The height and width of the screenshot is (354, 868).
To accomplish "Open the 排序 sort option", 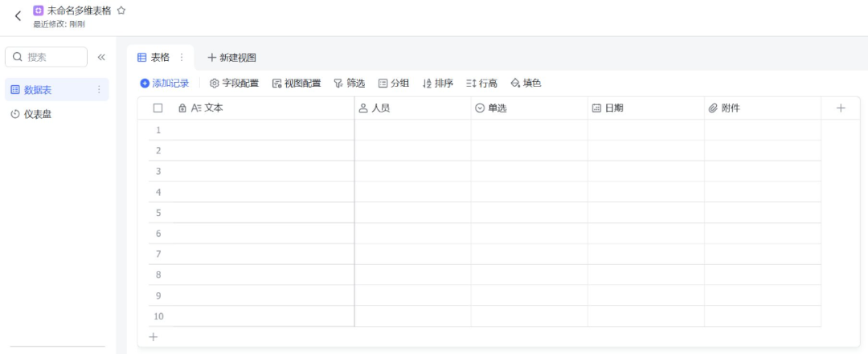I will click(x=438, y=83).
